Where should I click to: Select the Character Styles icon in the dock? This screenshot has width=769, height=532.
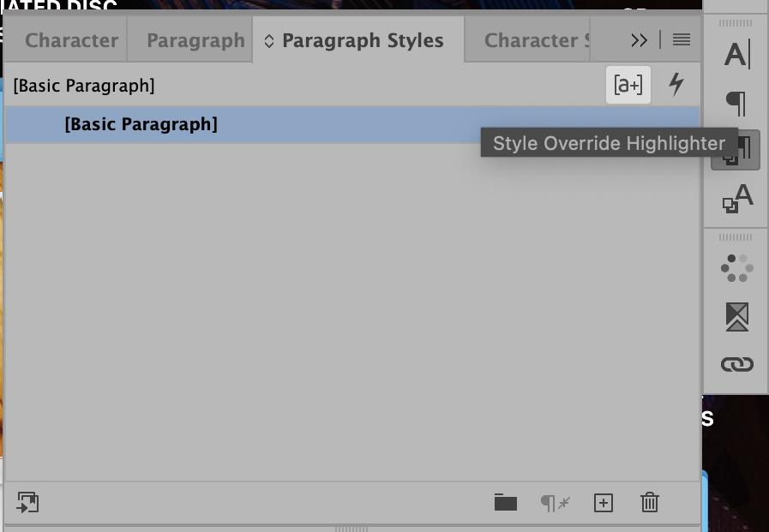[x=735, y=199]
